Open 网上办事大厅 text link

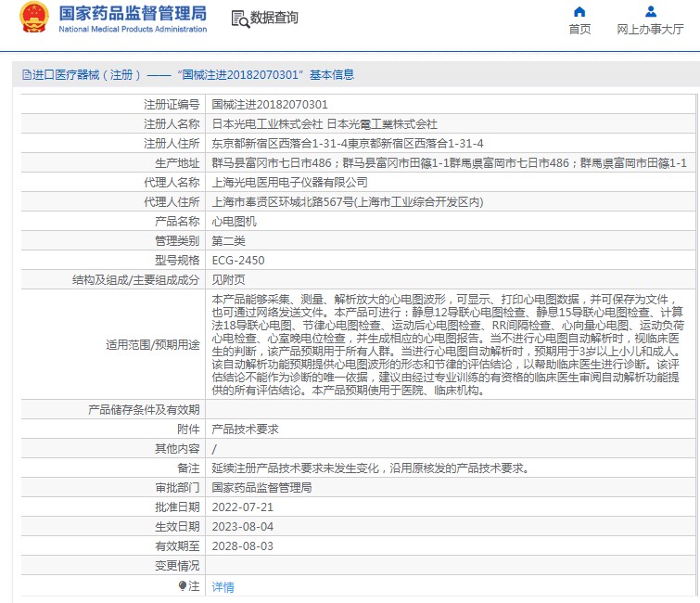coord(650,29)
